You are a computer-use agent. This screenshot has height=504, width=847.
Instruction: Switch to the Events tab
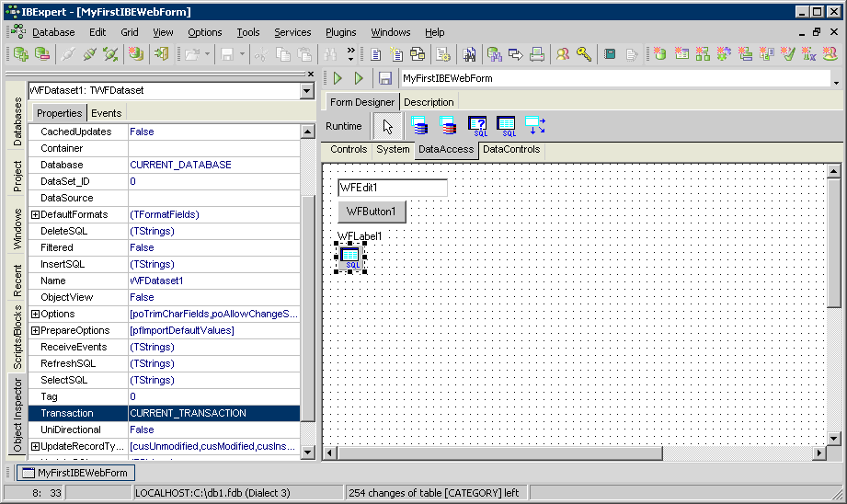click(106, 113)
